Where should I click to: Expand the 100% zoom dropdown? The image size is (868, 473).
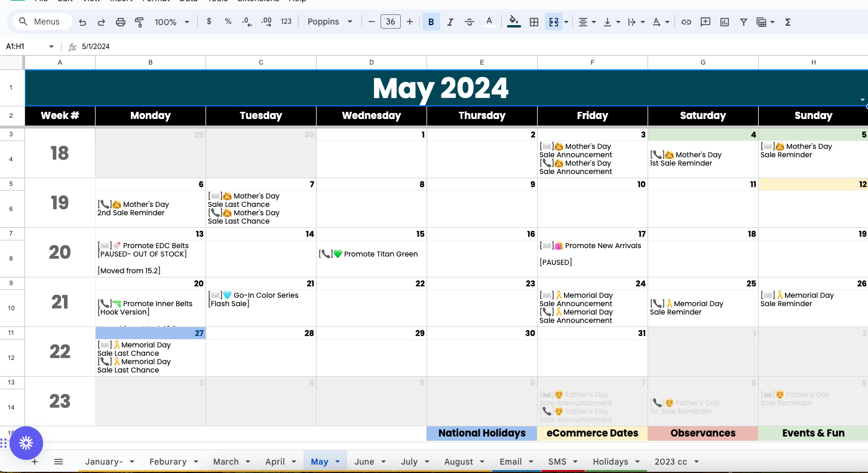[x=171, y=22]
